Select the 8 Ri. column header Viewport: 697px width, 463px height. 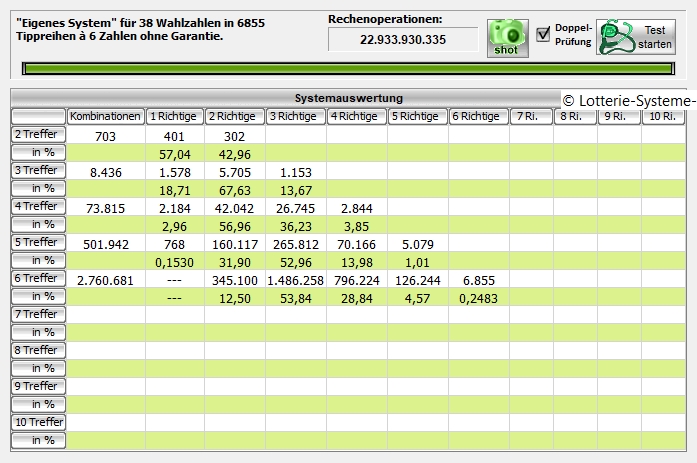click(x=575, y=116)
